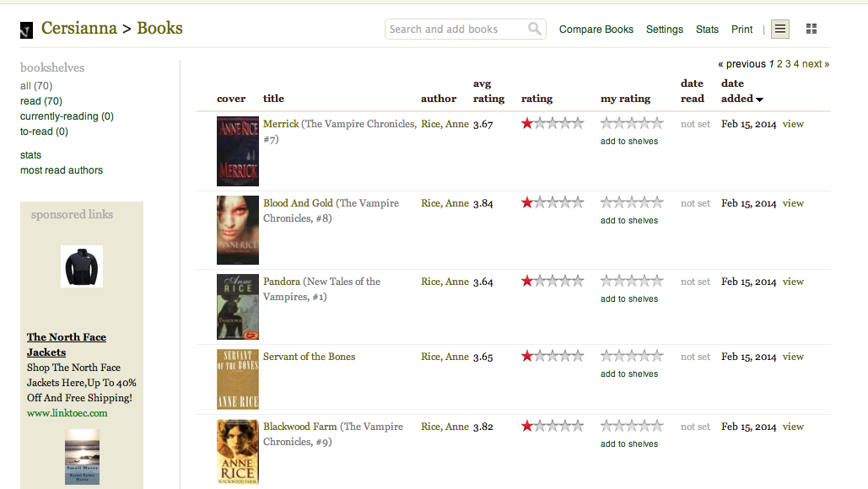Open most read authors

pos(62,170)
